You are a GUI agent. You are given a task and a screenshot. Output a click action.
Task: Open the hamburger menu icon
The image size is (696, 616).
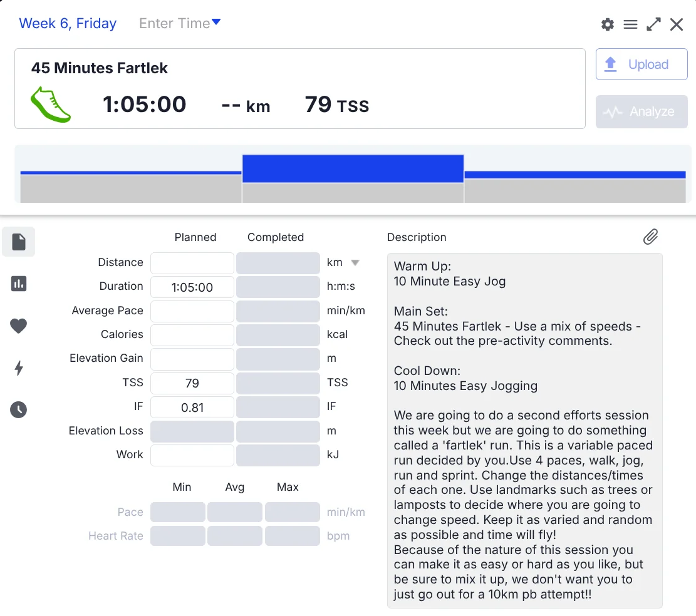[630, 24]
